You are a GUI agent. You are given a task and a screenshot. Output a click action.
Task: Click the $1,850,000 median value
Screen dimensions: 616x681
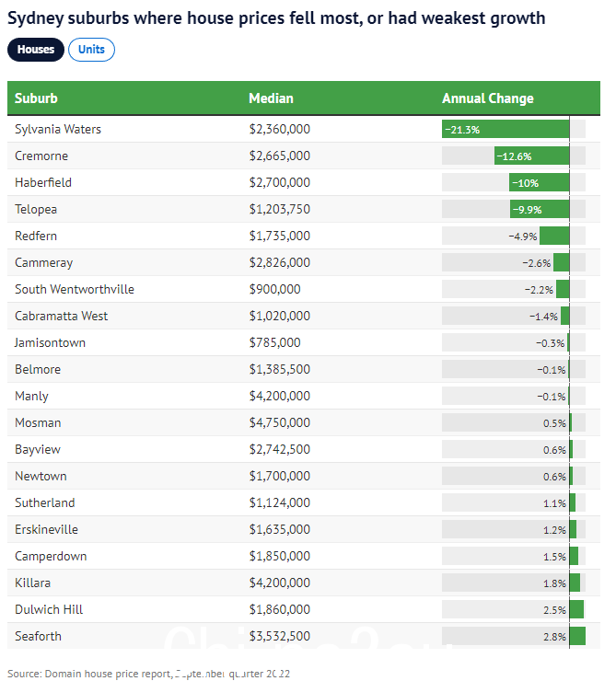click(279, 557)
